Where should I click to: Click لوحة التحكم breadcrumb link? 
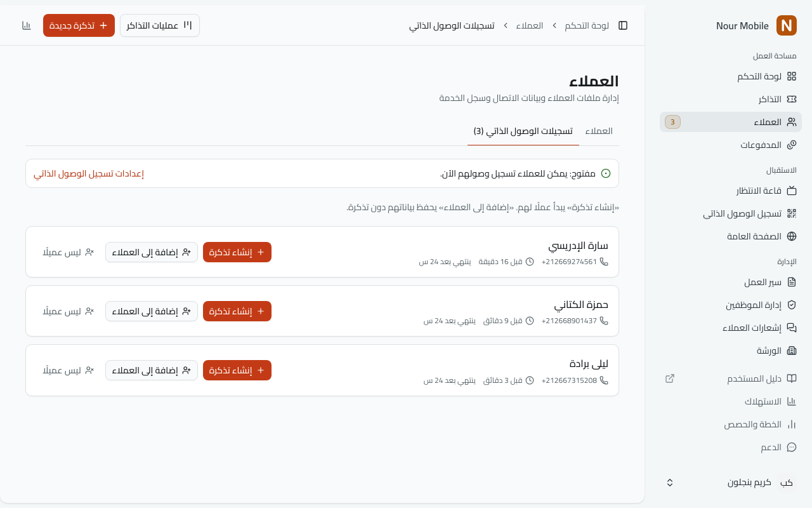click(587, 25)
